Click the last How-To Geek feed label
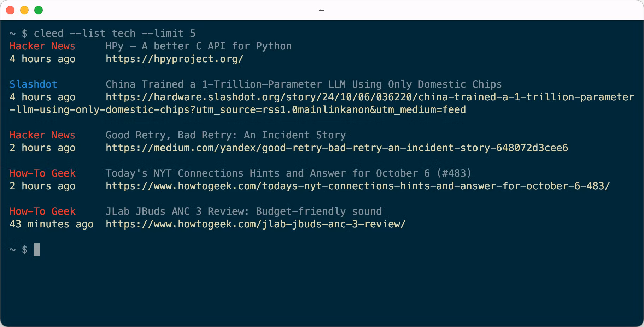The height and width of the screenshot is (327, 644). [42, 212]
